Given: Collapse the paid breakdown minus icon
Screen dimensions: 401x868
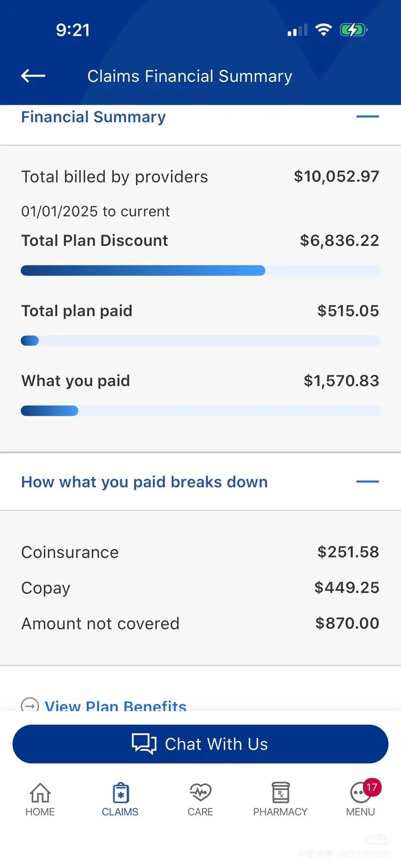Looking at the screenshot, I should 368,482.
